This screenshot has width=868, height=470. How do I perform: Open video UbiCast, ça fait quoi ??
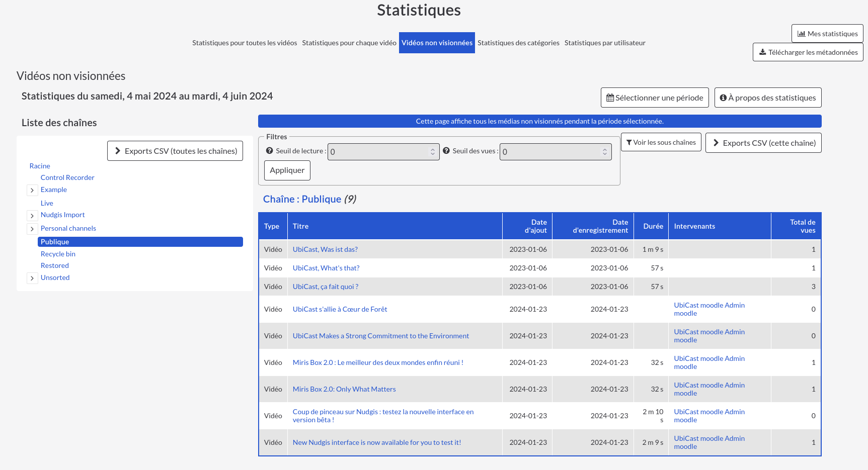pos(326,287)
